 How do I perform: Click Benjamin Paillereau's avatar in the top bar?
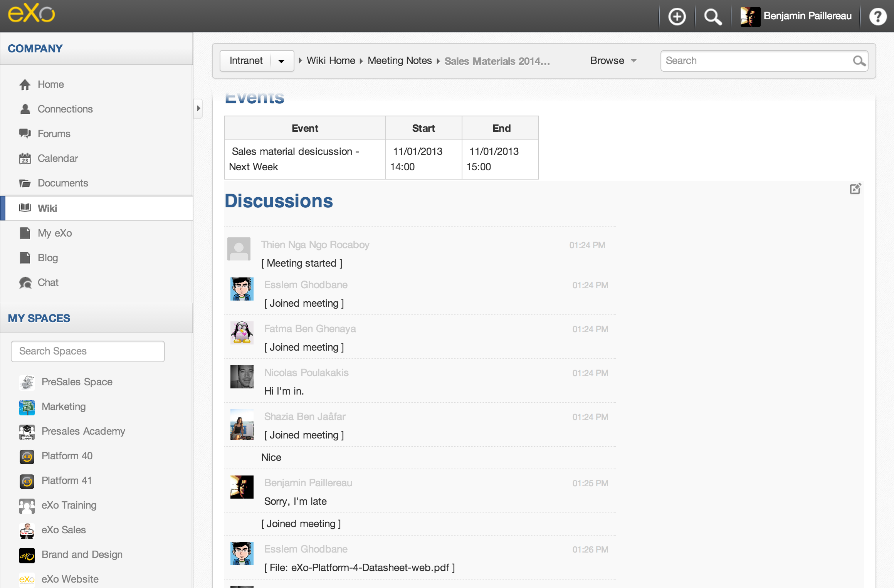click(x=750, y=17)
